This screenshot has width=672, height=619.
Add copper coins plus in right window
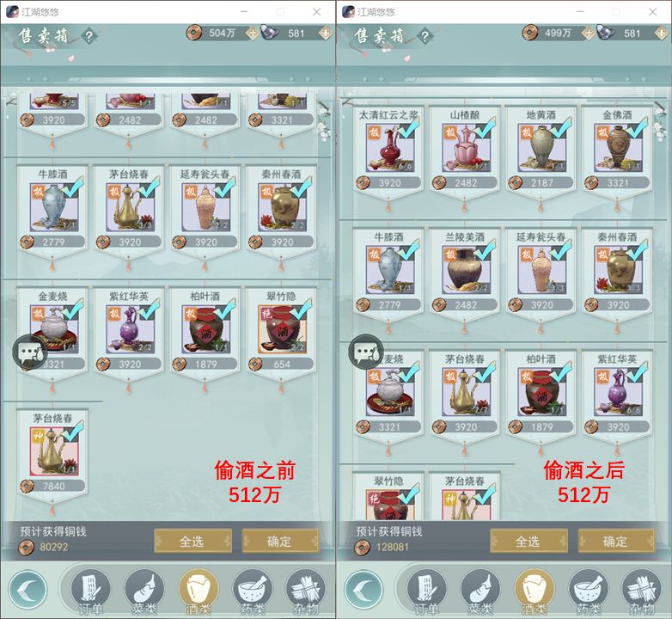pyautogui.click(x=588, y=33)
